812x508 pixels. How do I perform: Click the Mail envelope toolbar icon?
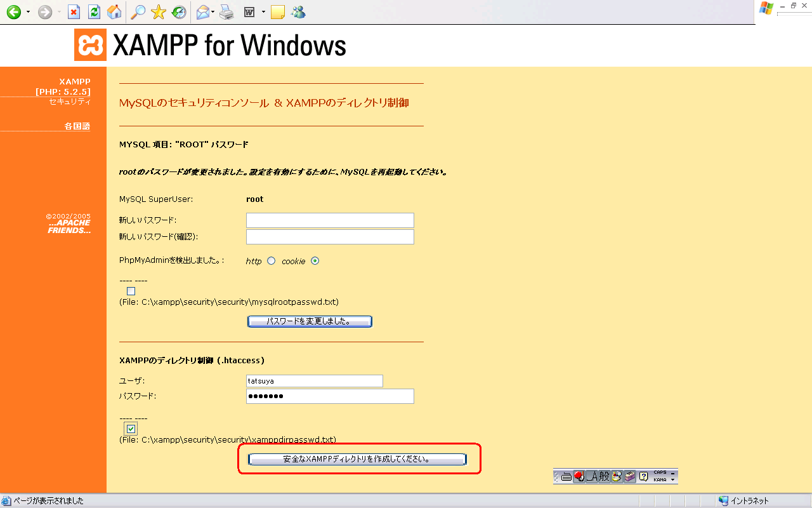coord(203,12)
